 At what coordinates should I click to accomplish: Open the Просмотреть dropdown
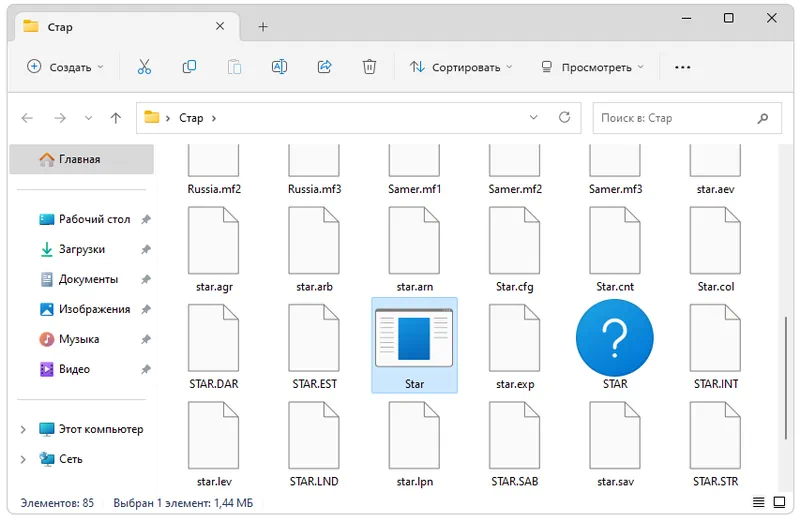click(x=593, y=67)
